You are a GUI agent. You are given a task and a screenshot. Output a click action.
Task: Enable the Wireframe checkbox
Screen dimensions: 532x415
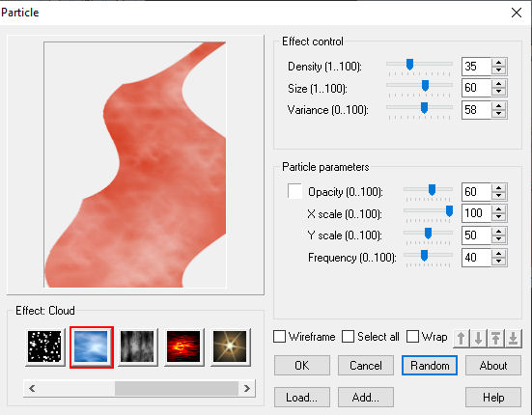[280, 337]
